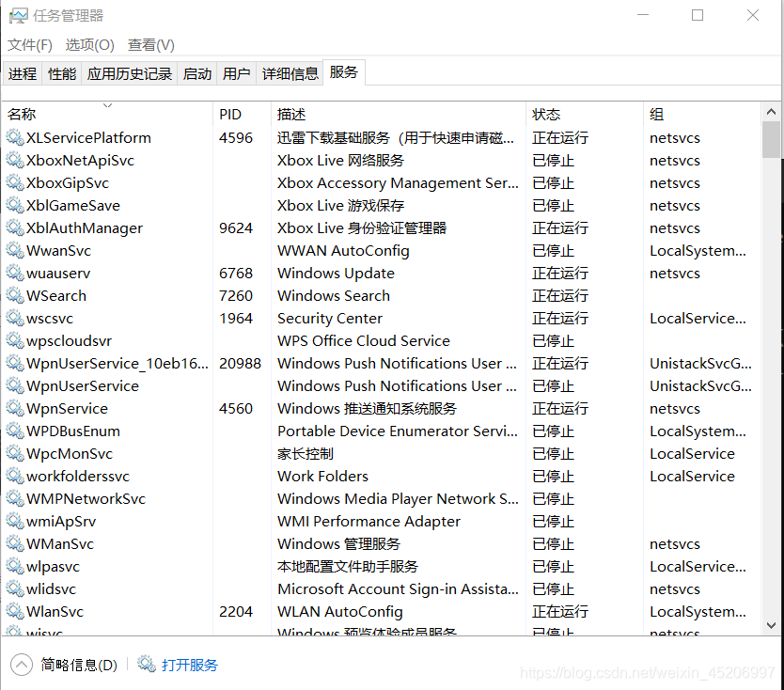Image resolution: width=784 pixels, height=690 pixels.
Task: Open the 文件(F) menu
Action: (29, 45)
